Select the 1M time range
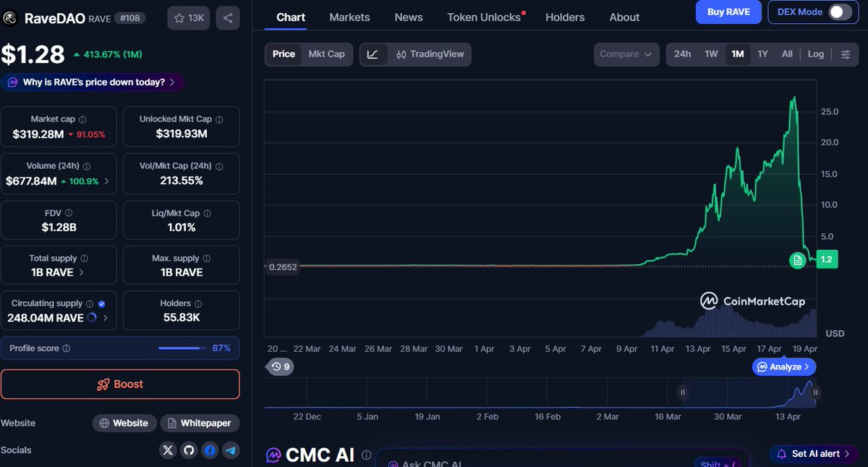868x467 pixels. 737,54
